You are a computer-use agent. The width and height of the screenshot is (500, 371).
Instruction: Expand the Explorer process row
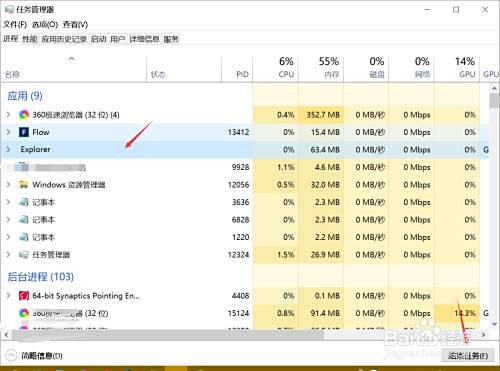pos(9,149)
